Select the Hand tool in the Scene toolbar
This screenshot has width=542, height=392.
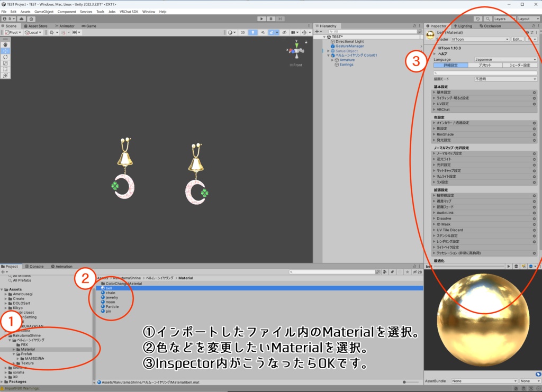pyautogui.click(x=6, y=44)
